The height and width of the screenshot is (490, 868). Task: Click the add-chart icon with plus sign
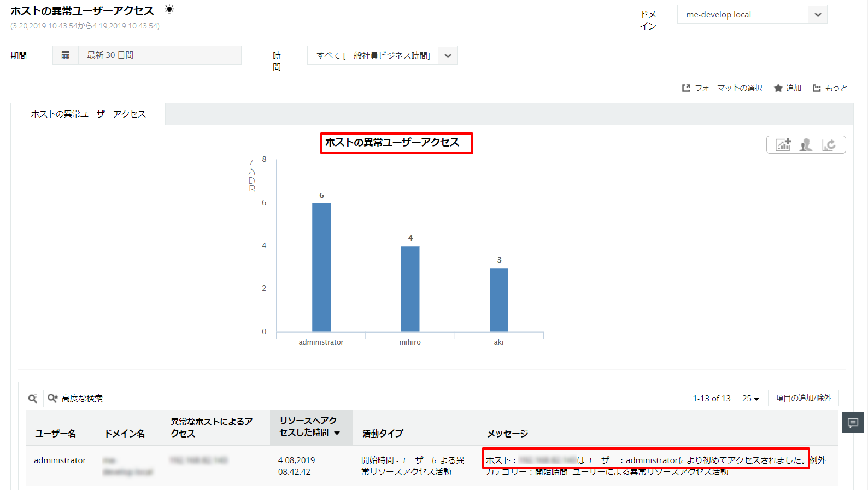[783, 145]
